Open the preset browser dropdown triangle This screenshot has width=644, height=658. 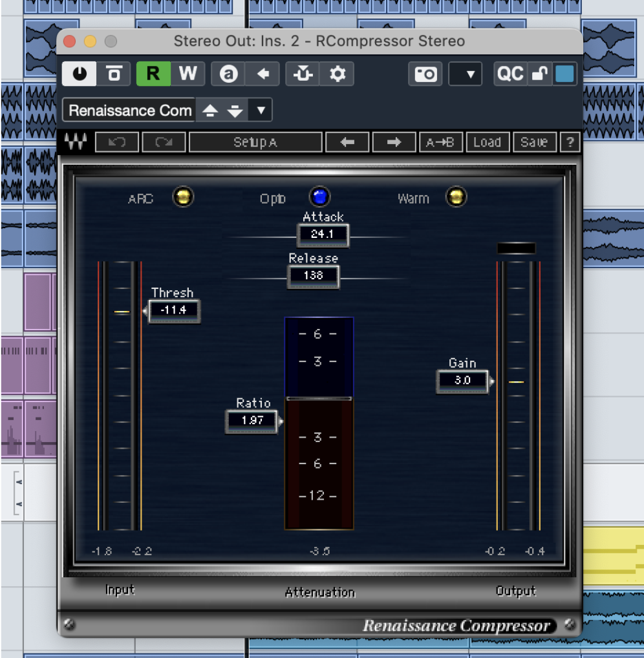(261, 111)
